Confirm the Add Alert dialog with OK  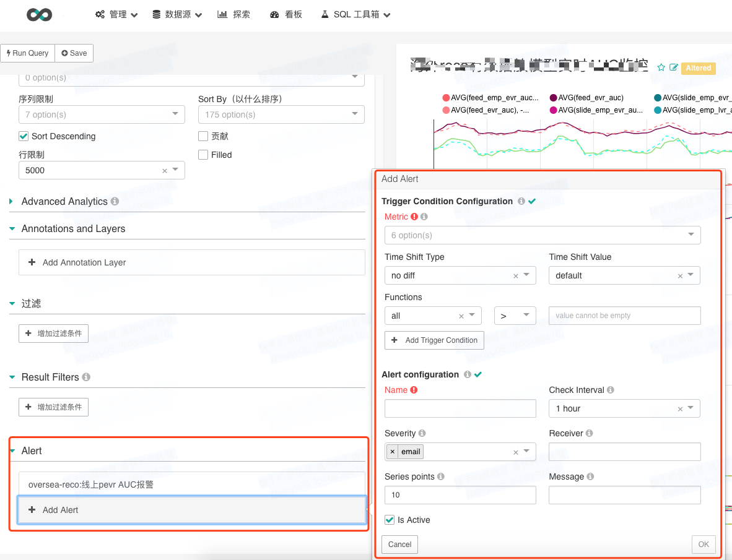[x=704, y=544]
